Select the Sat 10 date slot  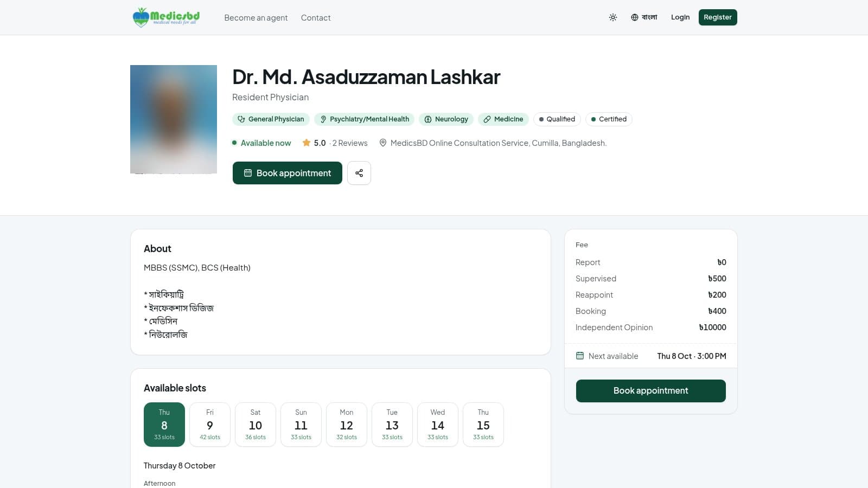tap(256, 425)
